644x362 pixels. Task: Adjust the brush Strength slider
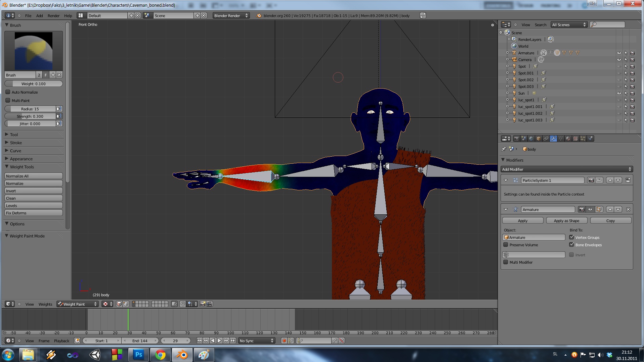[30, 116]
